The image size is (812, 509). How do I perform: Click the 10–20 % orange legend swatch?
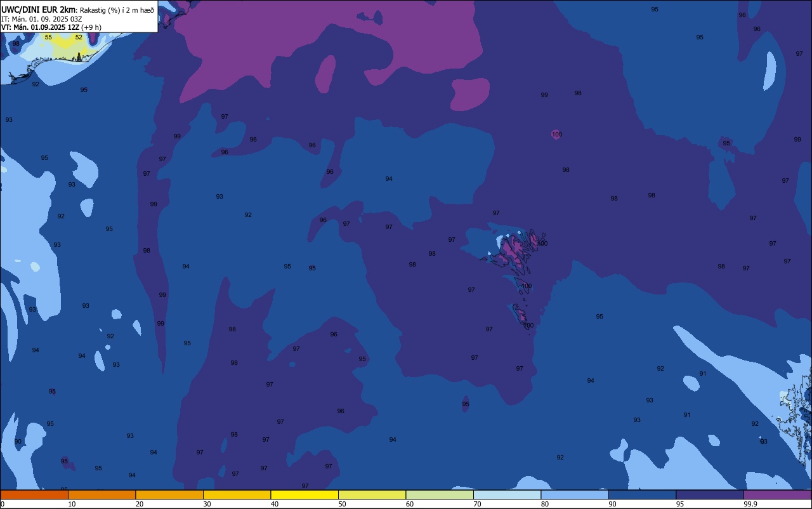click(x=101, y=494)
